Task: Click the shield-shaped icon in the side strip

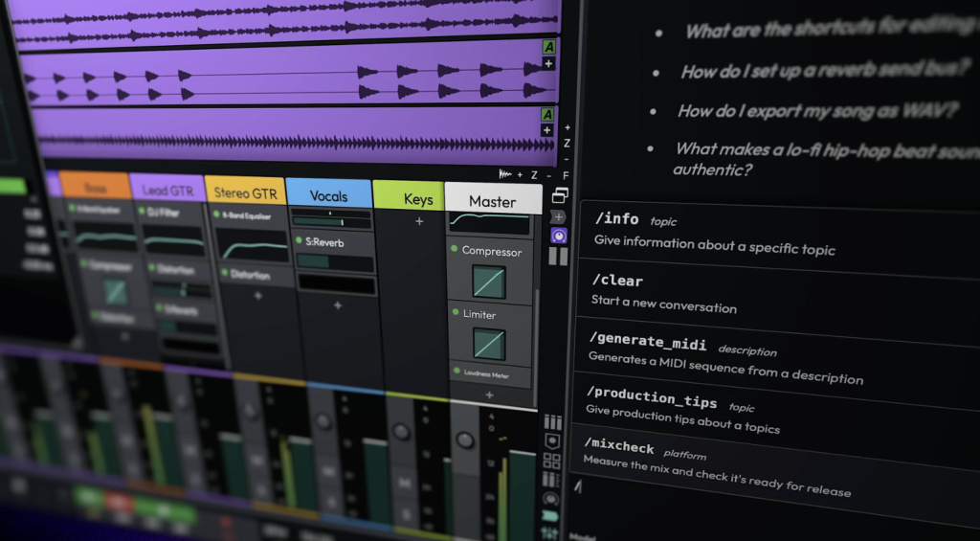Action: point(552,441)
